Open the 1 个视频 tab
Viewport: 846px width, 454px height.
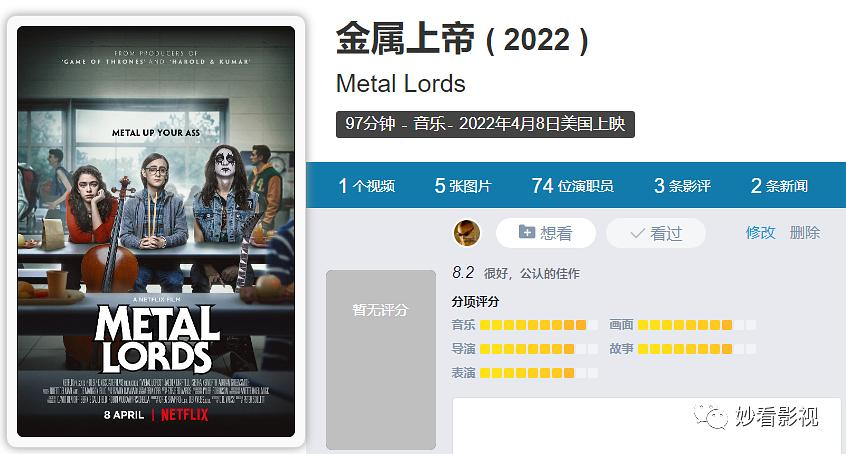pyautogui.click(x=366, y=186)
